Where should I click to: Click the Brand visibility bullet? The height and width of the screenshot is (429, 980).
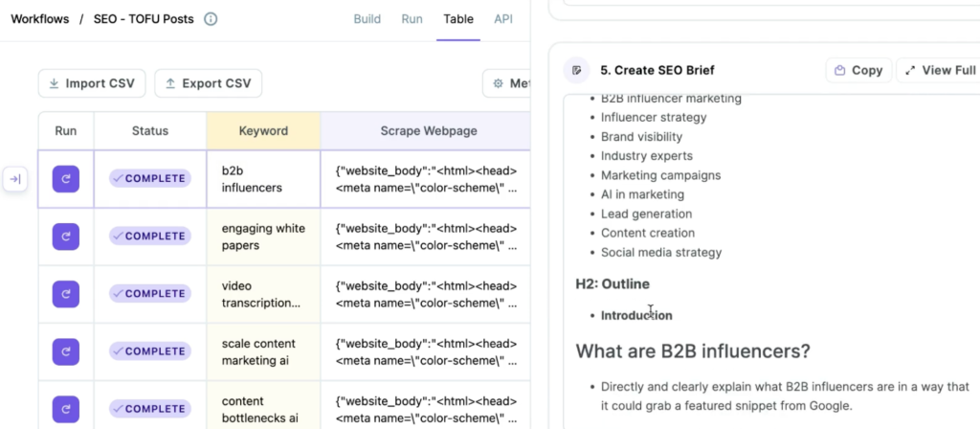coord(641,136)
